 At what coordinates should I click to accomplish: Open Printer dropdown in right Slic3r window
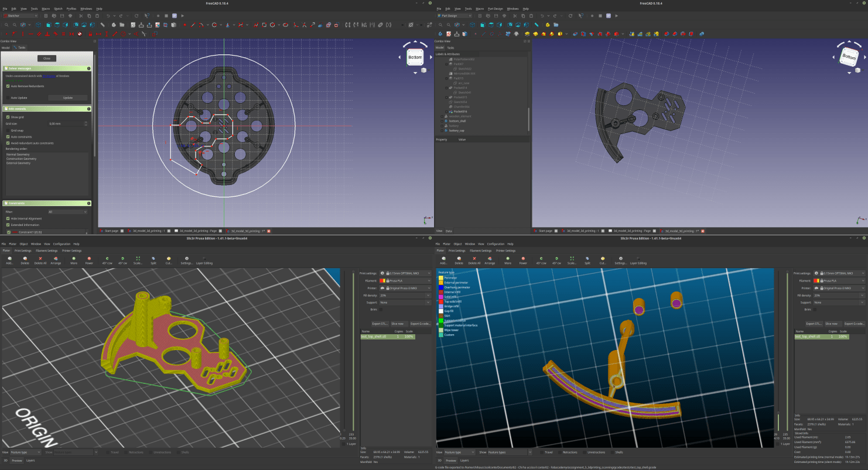pyautogui.click(x=839, y=288)
